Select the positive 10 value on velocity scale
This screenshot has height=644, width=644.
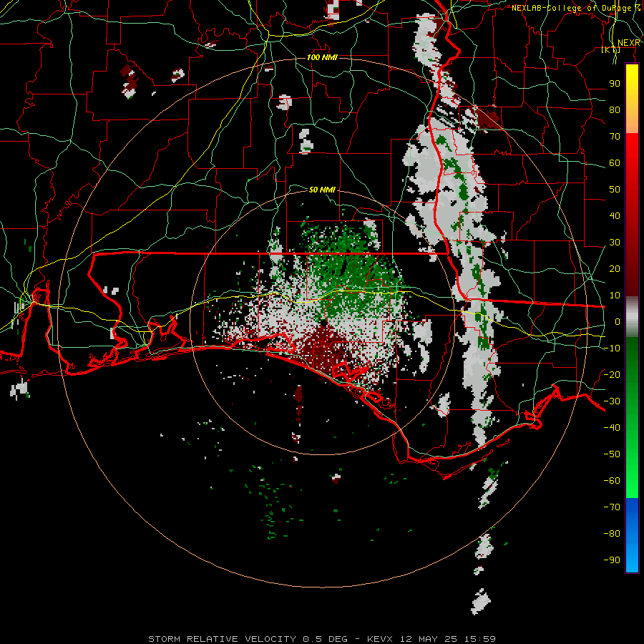[x=615, y=296]
